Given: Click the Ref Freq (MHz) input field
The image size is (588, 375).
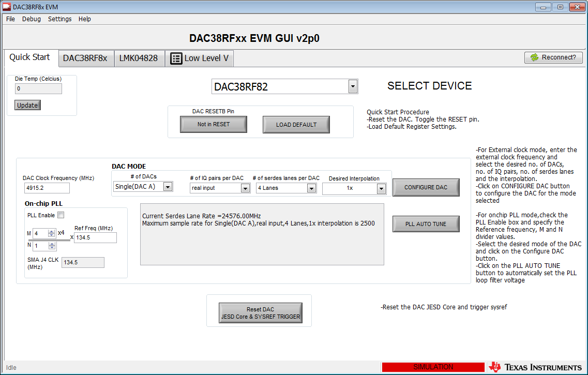Looking at the screenshot, I should click(x=95, y=237).
